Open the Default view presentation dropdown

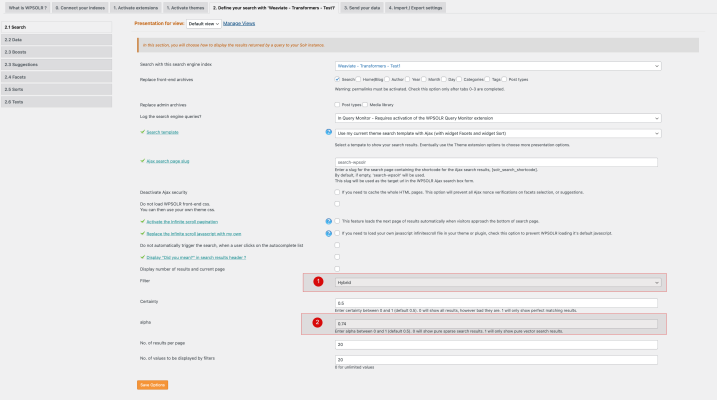[204, 24]
